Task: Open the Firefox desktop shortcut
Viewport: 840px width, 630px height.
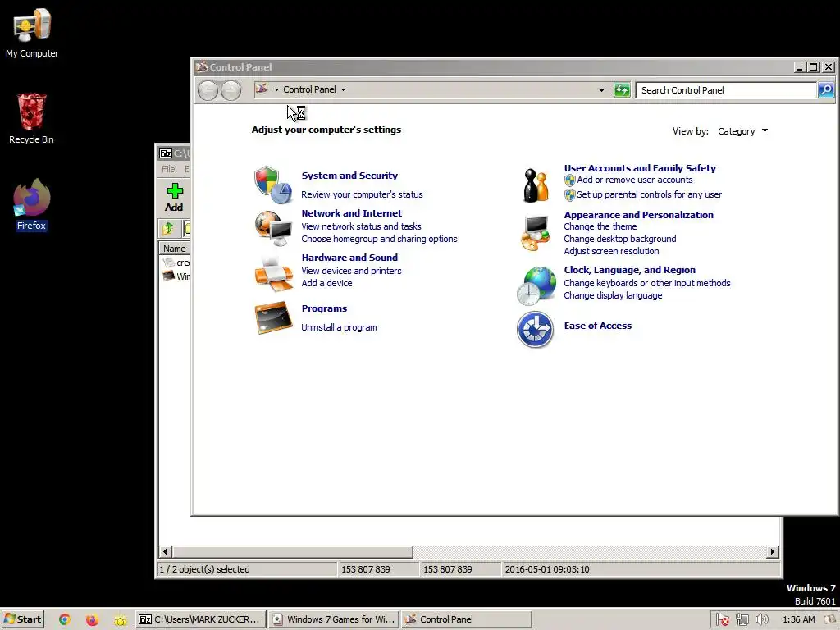Action: 31,204
